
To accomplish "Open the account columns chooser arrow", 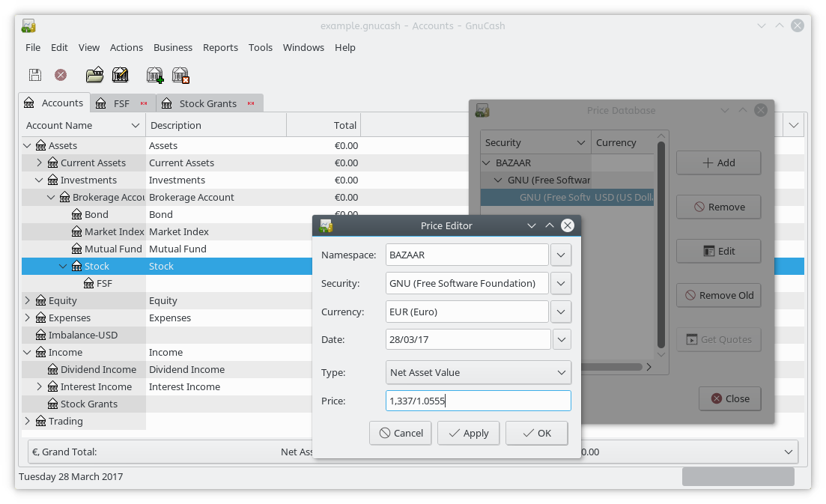I will coord(794,125).
